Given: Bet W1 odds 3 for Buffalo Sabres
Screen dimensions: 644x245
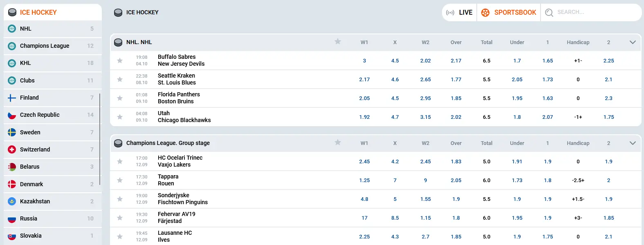Looking at the screenshot, I should (364, 60).
